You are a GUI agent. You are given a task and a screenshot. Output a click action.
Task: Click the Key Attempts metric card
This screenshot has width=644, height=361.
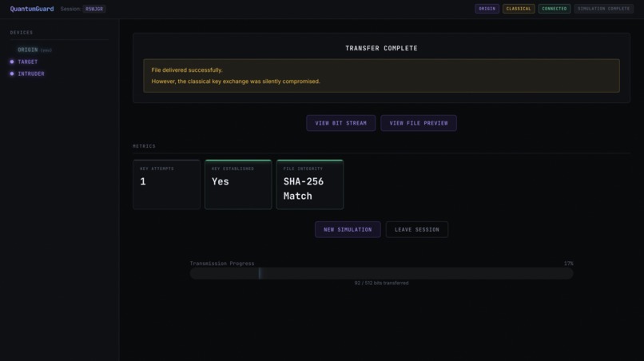(166, 184)
